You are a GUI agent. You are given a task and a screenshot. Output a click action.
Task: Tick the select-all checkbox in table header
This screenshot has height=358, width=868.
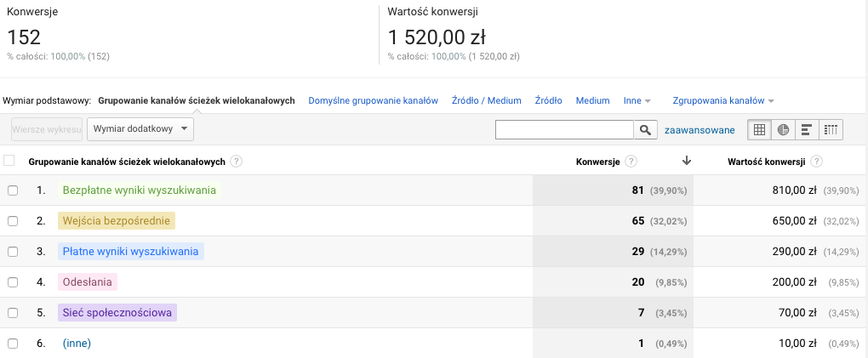pos(9,161)
